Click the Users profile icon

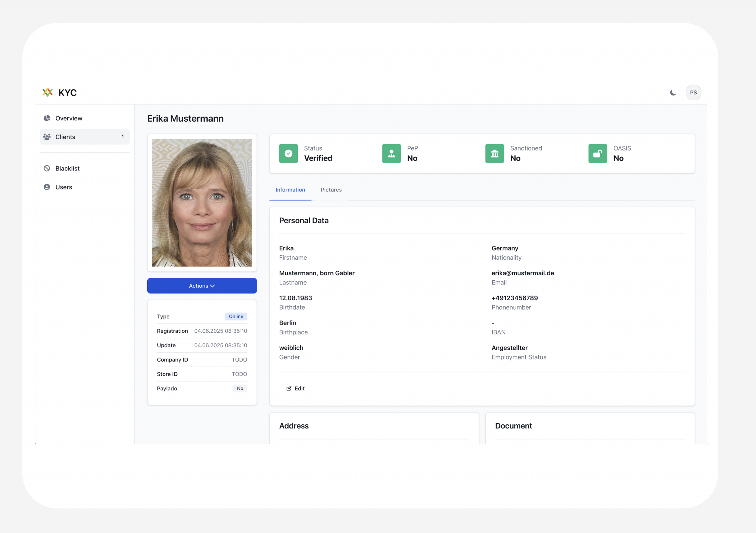coord(47,187)
